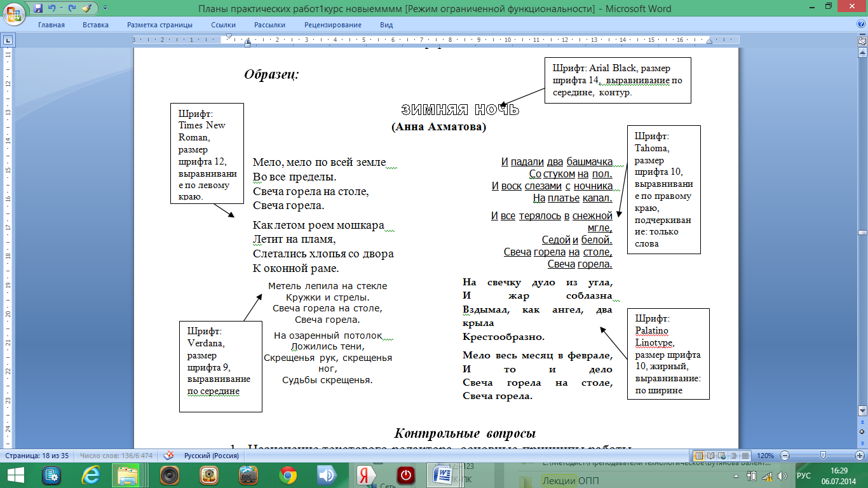Viewport: 868px width, 488px height.
Task: Switch input language РУС in tray
Action: [804, 475]
